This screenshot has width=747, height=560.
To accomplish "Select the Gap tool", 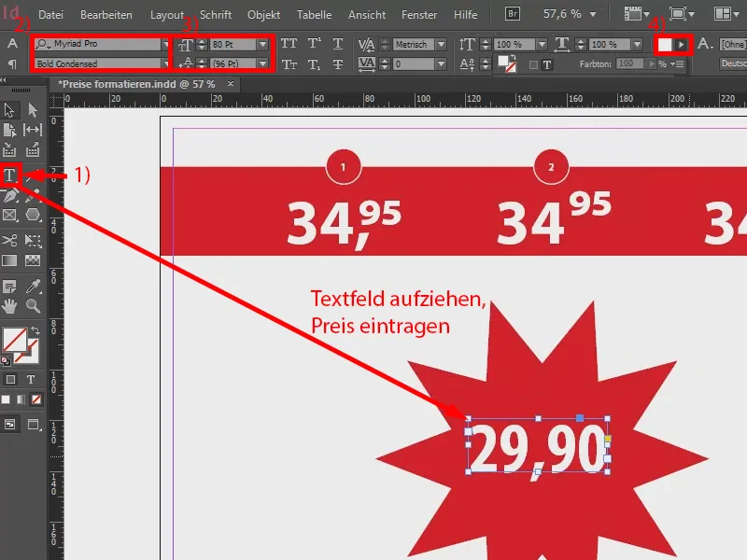I will (x=33, y=130).
